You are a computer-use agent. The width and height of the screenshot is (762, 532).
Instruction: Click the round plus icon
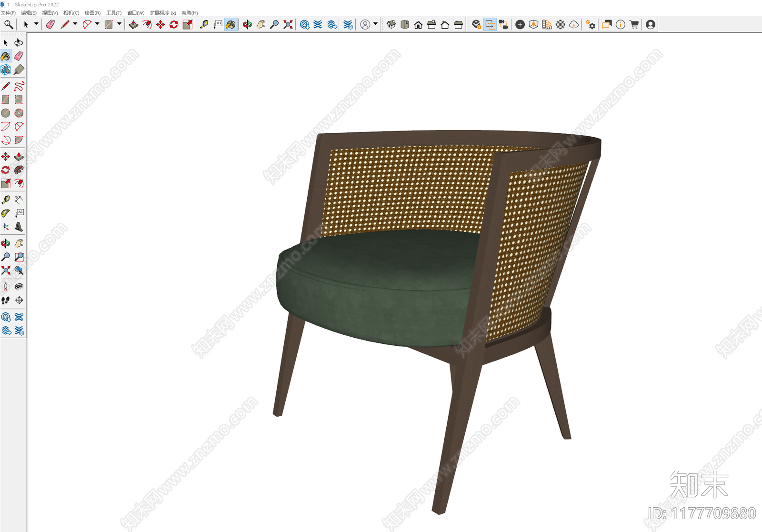point(520,24)
